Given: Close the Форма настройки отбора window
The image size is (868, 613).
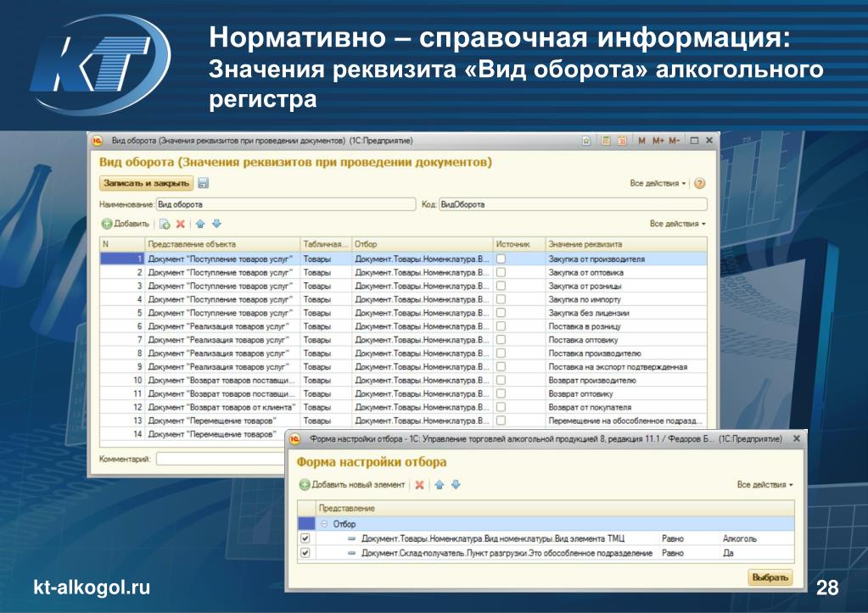Looking at the screenshot, I should coord(797,438).
